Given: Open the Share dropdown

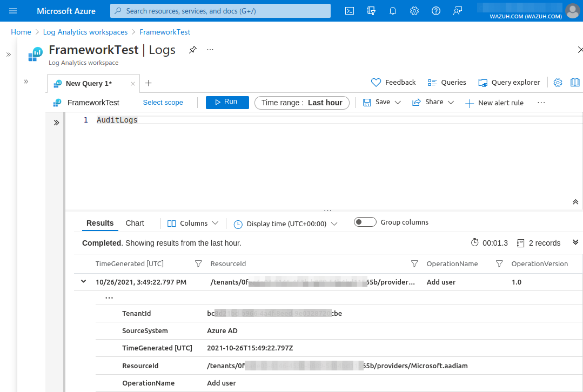Looking at the screenshot, I should click(x=433, y=102).
